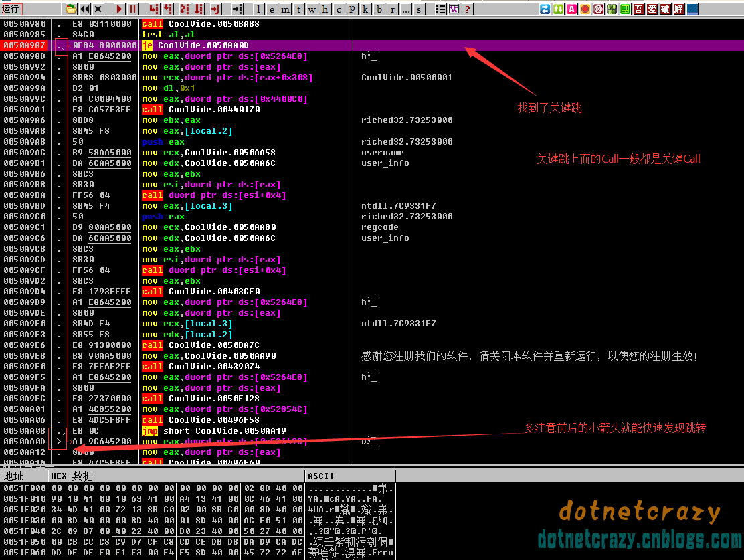The height and width of the screenshot is (560, 744).
Task: Click the dark red target plugin icon
Action: tap(599, 9)
